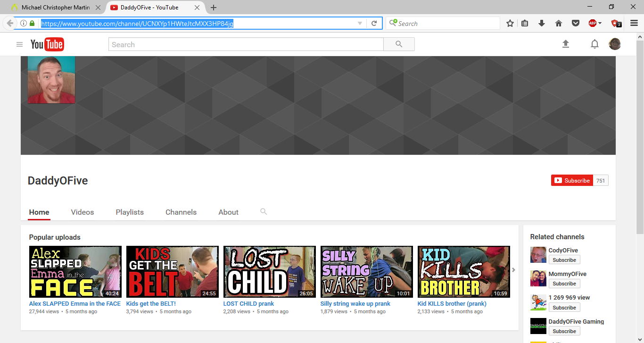644x343 pixels.
Task: Click the CodyOFive channel avatar
Action: tap(538, 255)
